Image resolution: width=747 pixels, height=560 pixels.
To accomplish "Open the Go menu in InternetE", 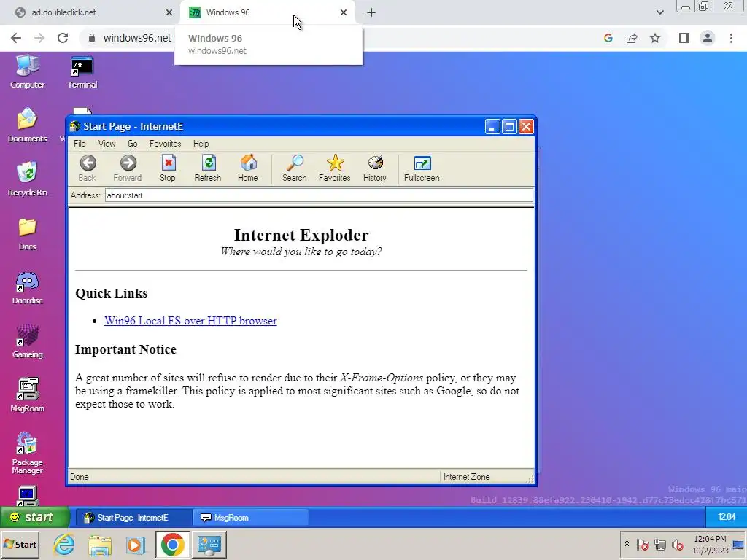I will (x=133, y=144).
